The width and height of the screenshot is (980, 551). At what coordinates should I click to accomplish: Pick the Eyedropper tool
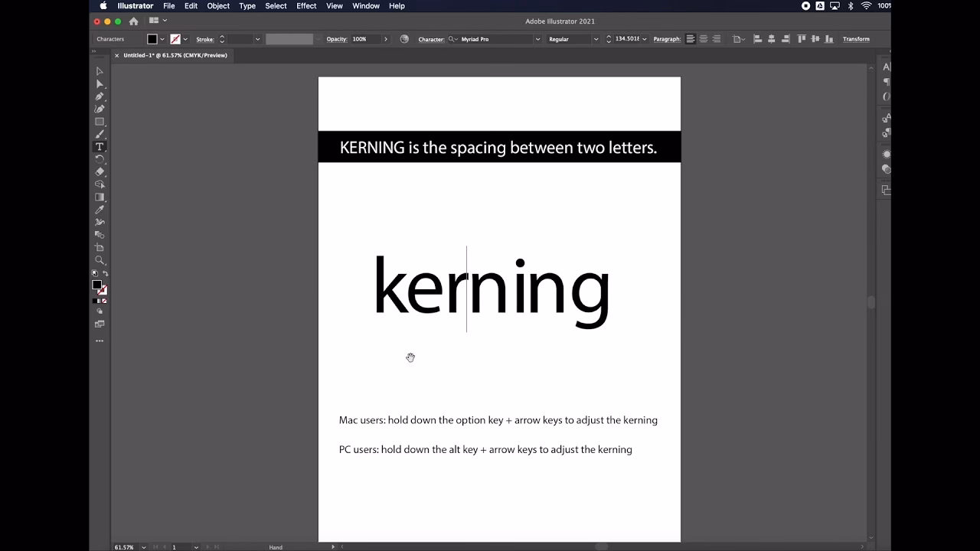click(x=100, y=210)
